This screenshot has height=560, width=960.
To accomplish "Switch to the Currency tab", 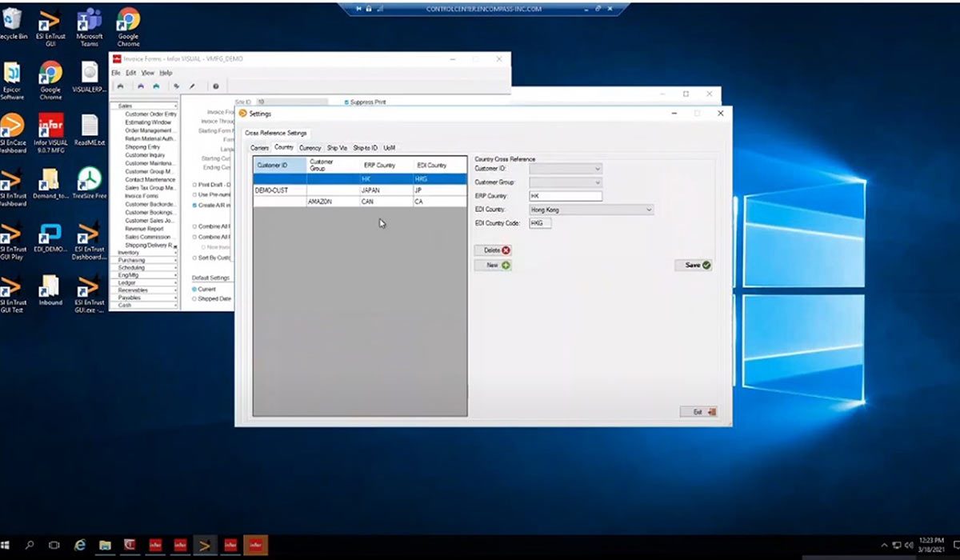I will (x=310, y=148).
